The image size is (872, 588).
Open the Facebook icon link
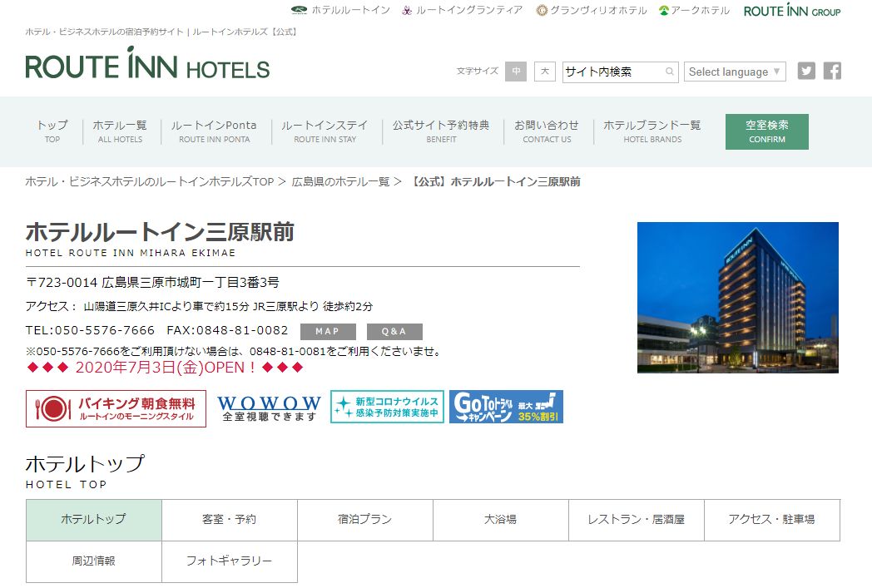pos(833,72)
